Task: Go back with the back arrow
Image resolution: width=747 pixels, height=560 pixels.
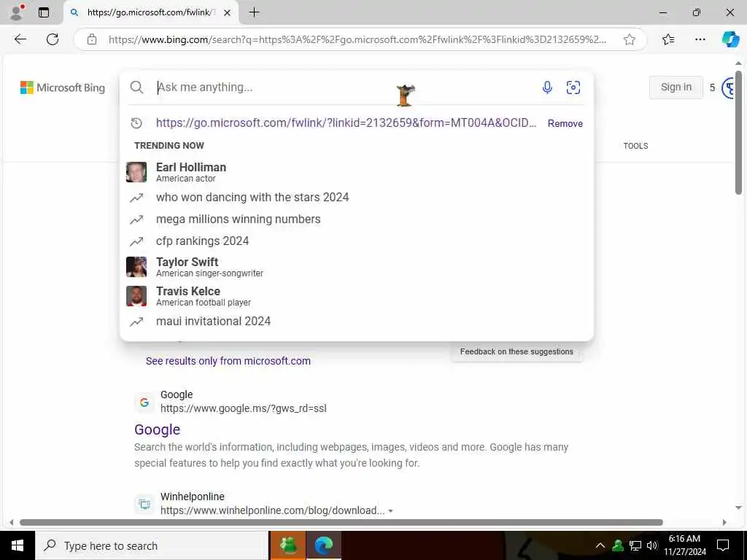Action: click(20, 39)
